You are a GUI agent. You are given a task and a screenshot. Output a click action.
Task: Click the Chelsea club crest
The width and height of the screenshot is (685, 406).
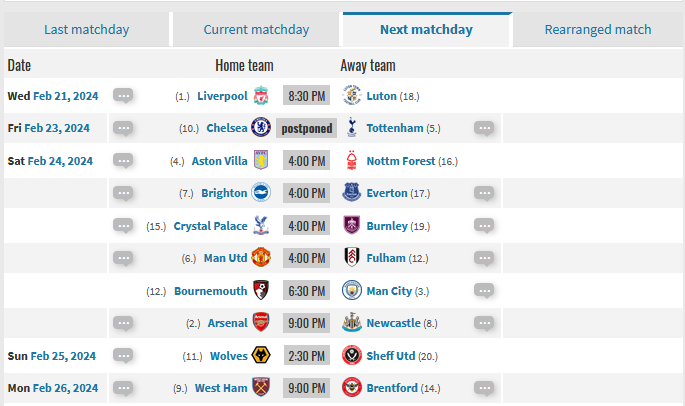click(261, 127)
